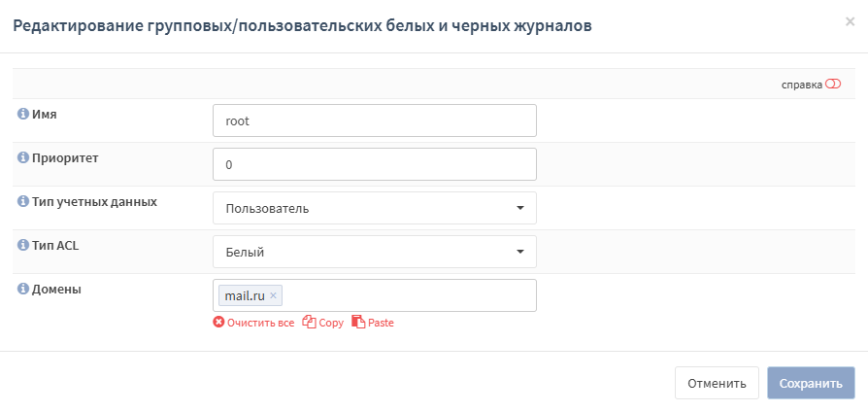Click the Copy icon under Домены
Viewport: 868px width, 412px height.
[x=310, y=323]
